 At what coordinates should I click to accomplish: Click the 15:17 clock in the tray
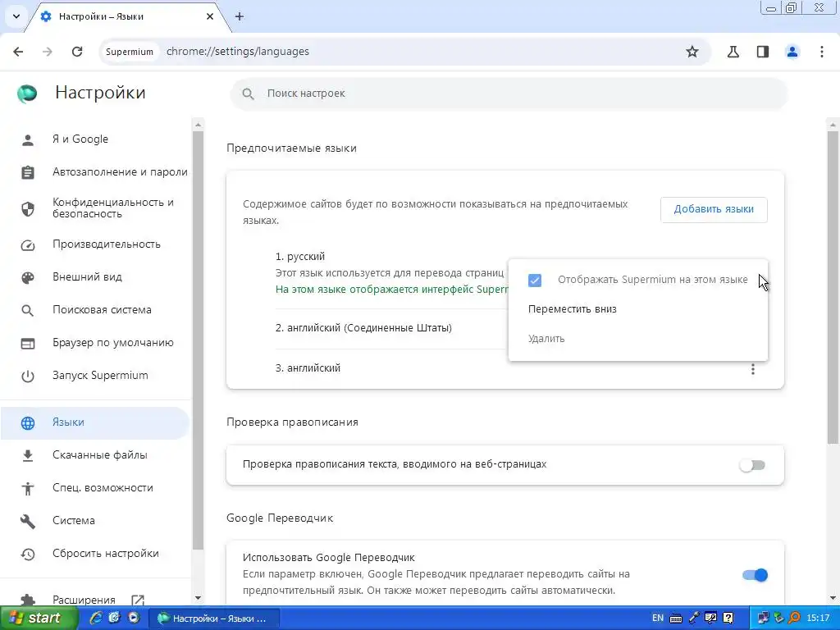point(818,619)
